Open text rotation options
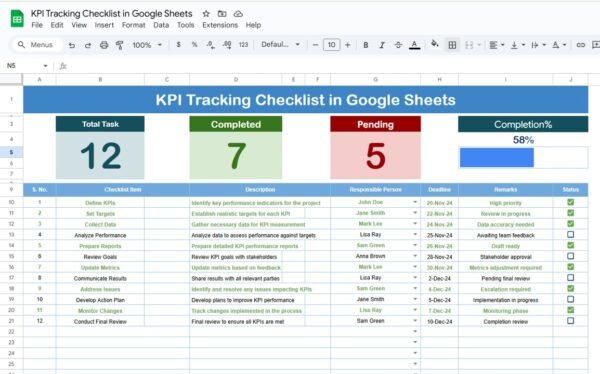 tap(559, 45)
